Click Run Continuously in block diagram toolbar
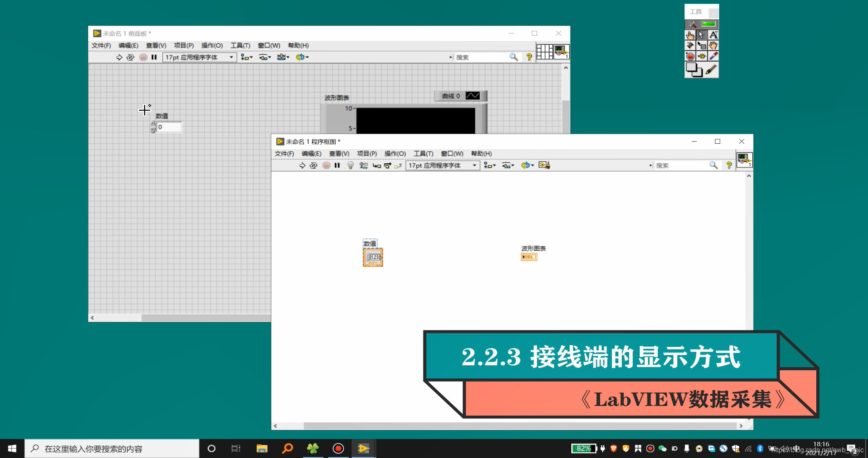868x458 pixels. (313, 165)
